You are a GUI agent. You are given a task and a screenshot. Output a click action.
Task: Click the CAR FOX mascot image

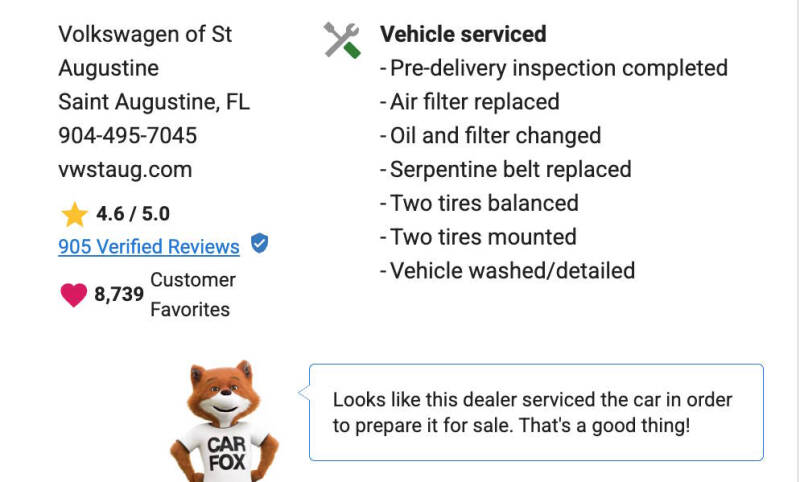coord(224,421)
